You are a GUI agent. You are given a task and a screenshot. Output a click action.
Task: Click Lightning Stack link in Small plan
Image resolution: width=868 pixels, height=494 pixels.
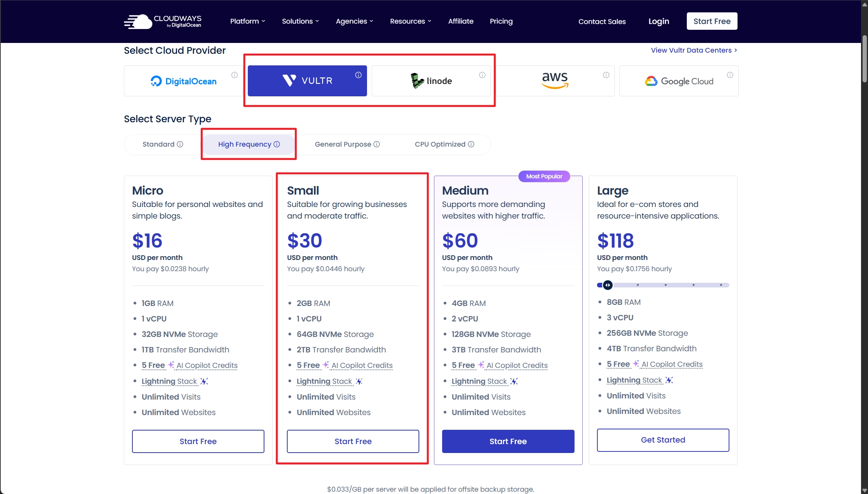click(x=324, y=381)
